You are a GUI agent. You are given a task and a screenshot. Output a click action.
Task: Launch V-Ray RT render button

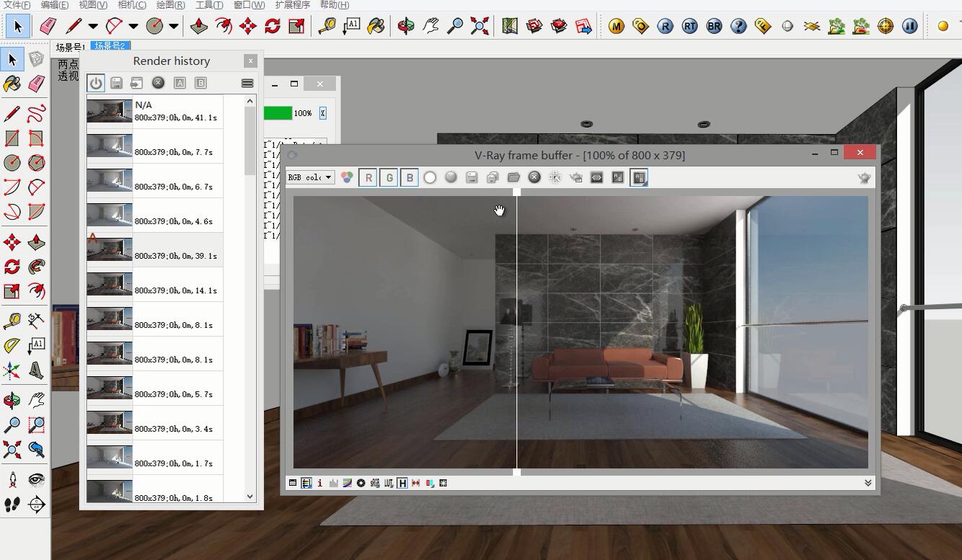coord(689,27)
